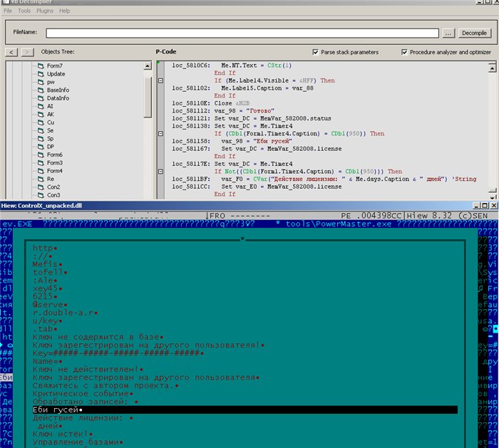Viewport: 499px width, 448px height.
Task: Open the File menu
Action: tap(8, 11)
